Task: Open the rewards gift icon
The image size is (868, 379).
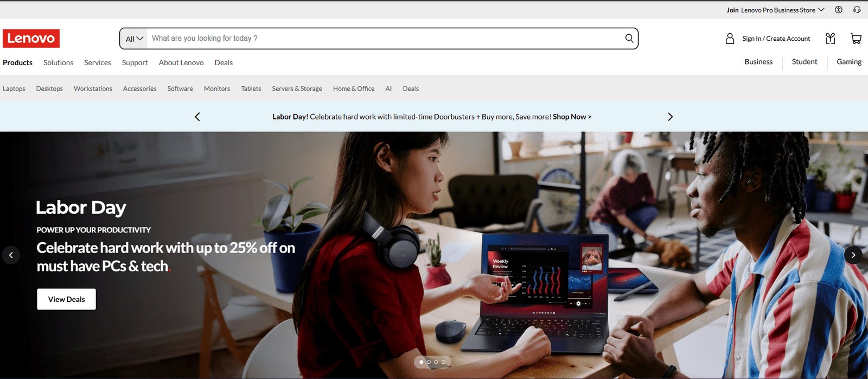Action: (x=830, y=39)
